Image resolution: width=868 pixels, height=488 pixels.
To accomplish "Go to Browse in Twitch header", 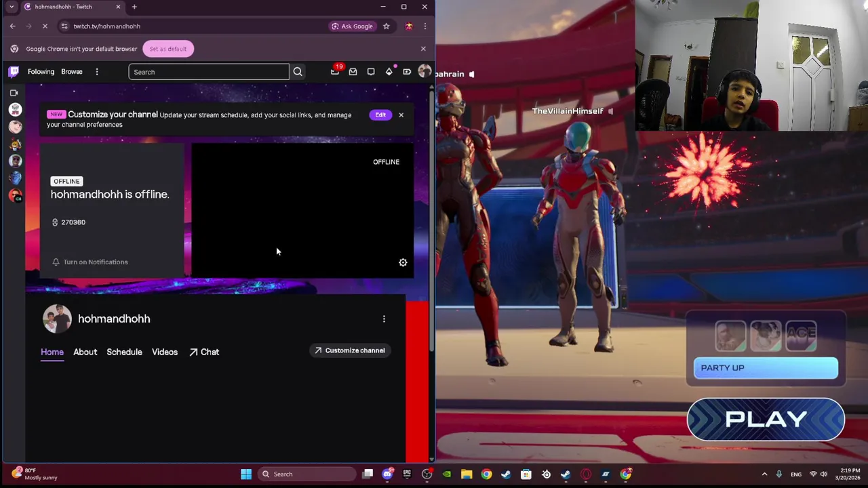I will coord(72,72).
